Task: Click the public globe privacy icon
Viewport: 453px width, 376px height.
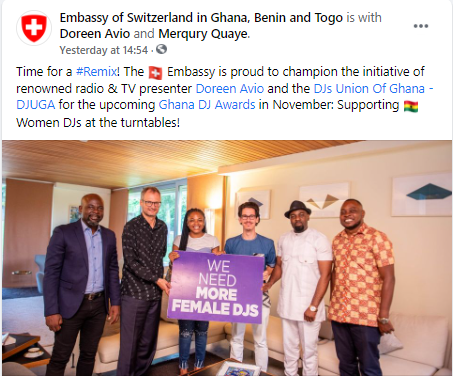Action: click(162, 50)
